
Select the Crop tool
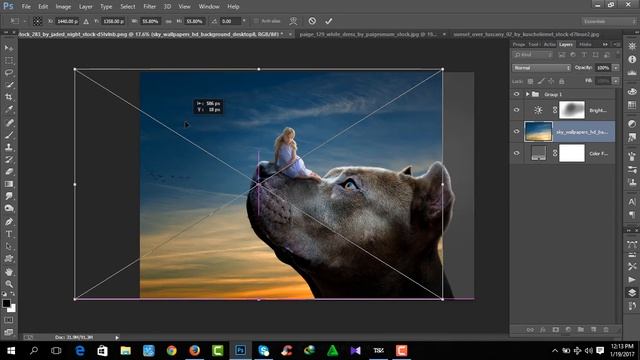(x=9, y=97)
